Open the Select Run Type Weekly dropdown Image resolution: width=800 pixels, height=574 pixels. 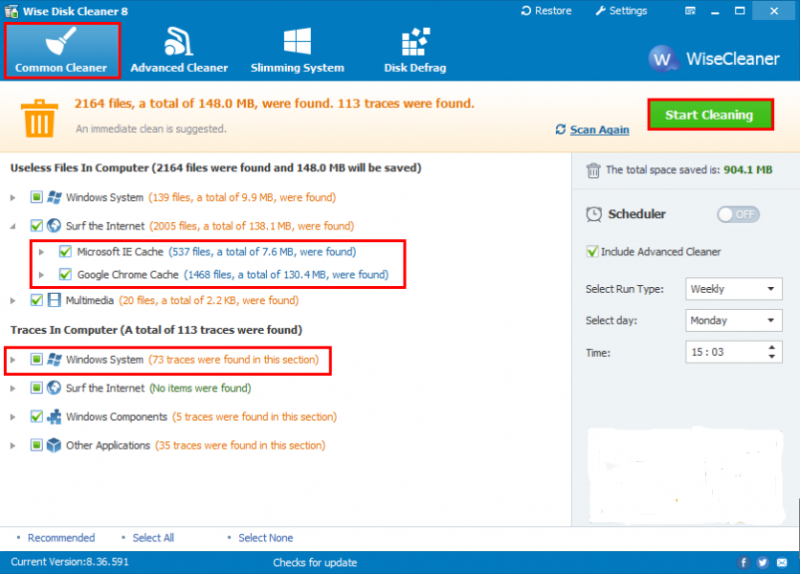pyautogui.click(x=734, y=289)
